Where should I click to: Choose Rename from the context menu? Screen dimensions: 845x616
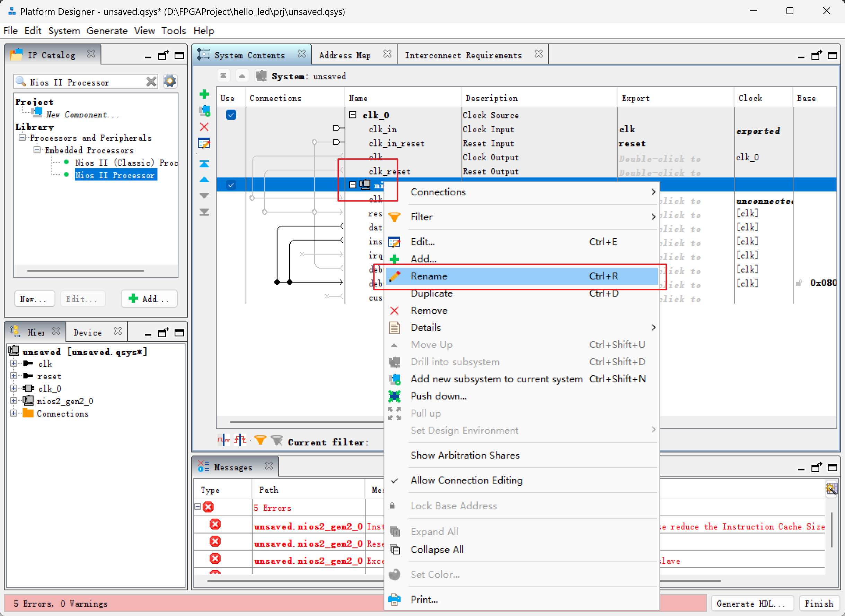coord(522,276)
